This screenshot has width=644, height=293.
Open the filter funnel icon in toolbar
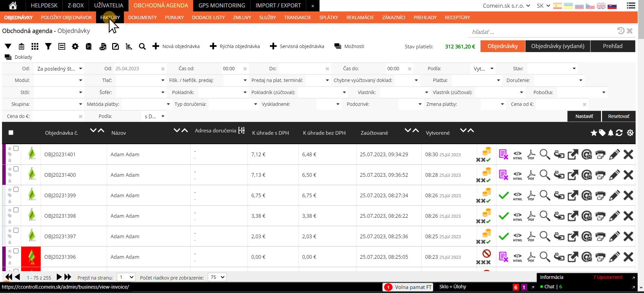(x=48, y=46)
